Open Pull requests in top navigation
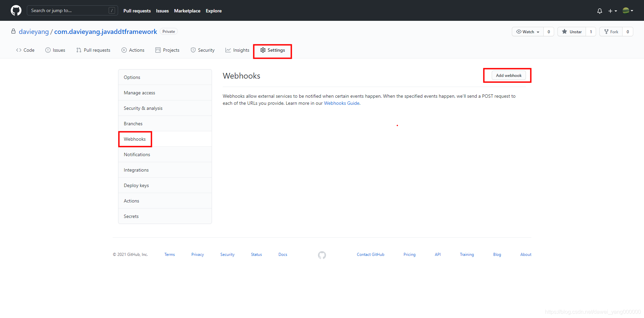Image resolution: width=644 pixels, height=318 pixels. point(137,11)
